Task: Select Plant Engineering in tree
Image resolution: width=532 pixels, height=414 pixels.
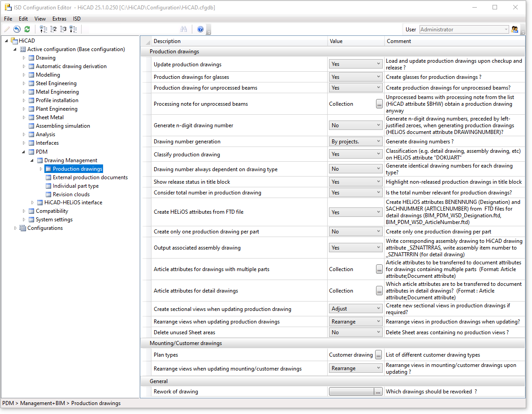Action: coord(56,109)
